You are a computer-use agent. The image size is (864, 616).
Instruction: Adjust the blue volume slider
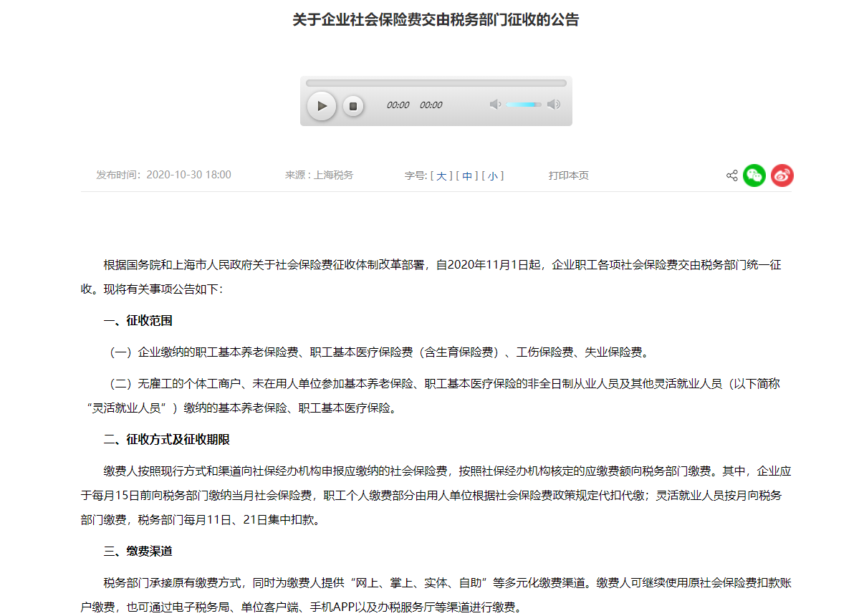524,105
